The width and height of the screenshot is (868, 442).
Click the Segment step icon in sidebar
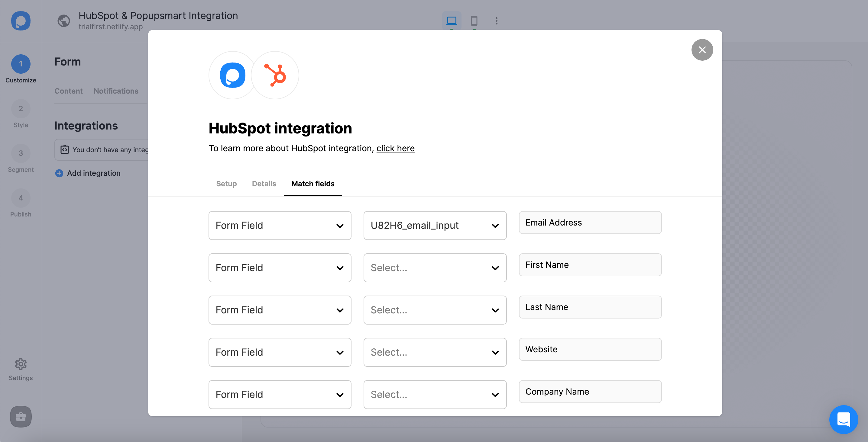[x=20, y=153]
